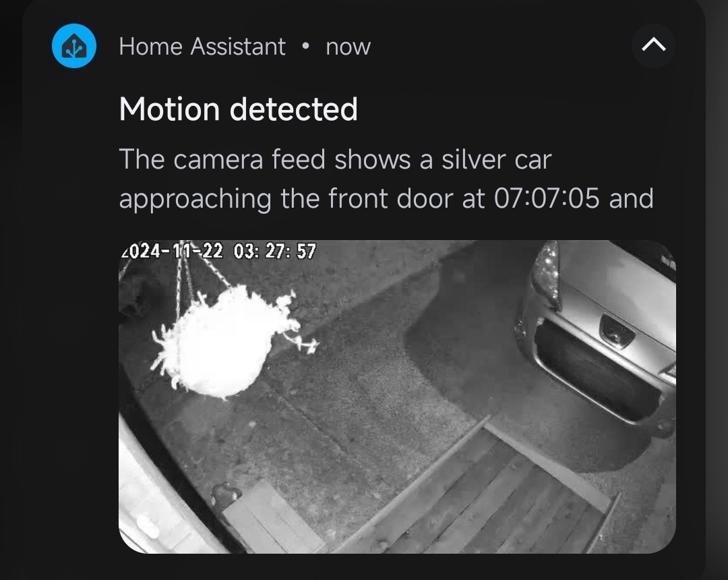Tap the dot separator beside app name

tap(305, 46)
